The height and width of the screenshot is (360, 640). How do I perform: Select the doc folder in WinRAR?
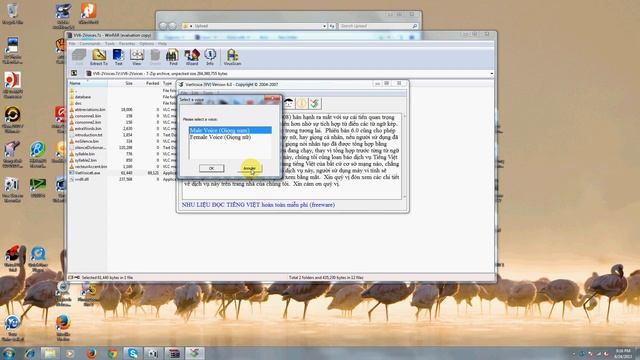pos(78,103)
